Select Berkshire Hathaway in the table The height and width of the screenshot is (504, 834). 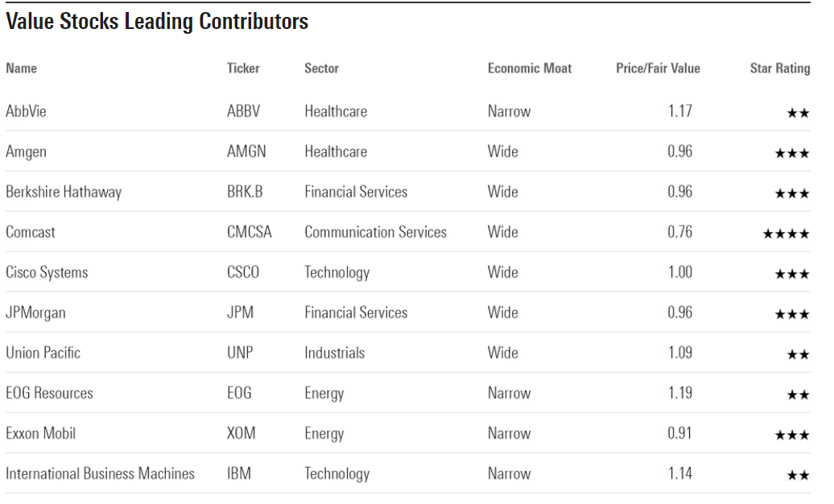click(64, 192)
